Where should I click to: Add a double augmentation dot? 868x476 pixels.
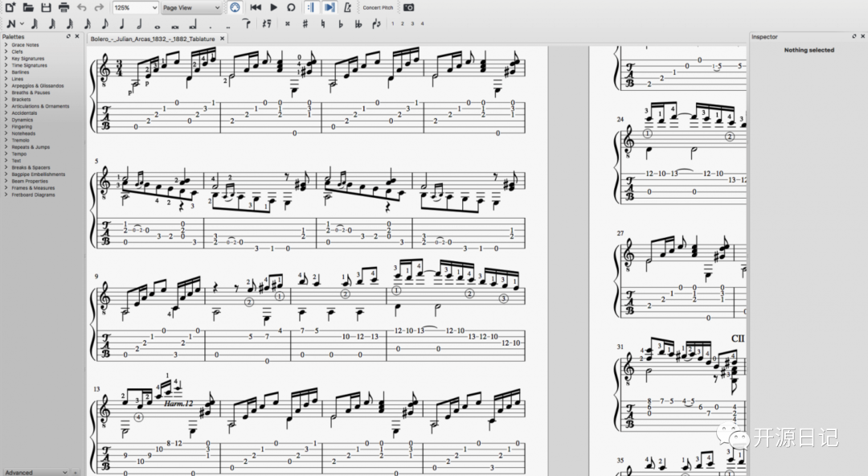(x=228, y=27)
